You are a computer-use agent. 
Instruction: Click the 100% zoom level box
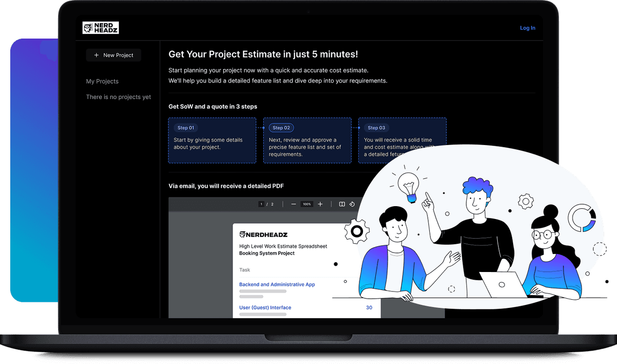pos(307,204)
